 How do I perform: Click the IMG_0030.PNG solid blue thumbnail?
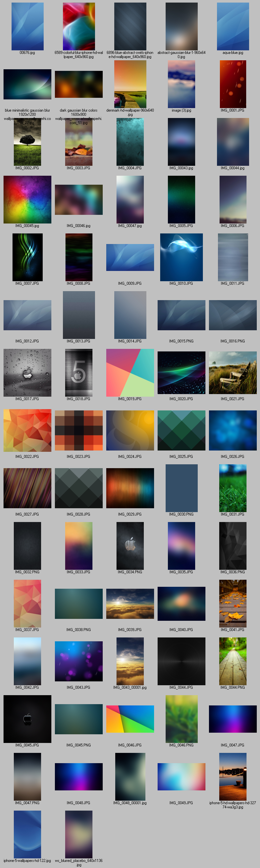coord(181,488)
